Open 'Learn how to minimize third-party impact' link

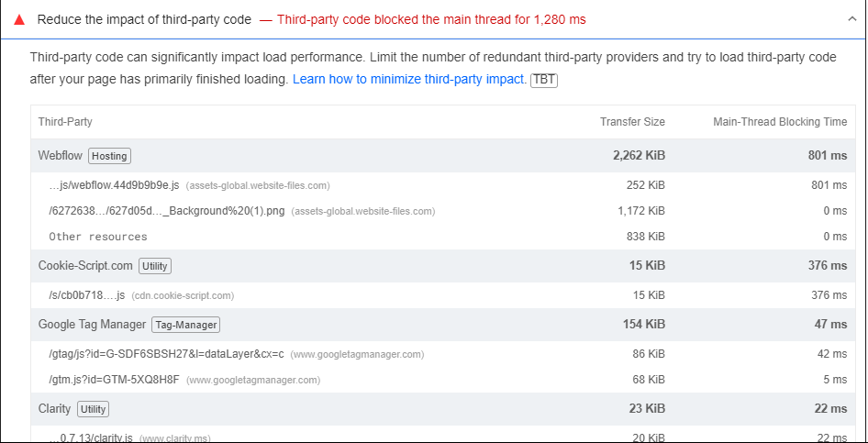pyautogui.click(x=409, y=80)
